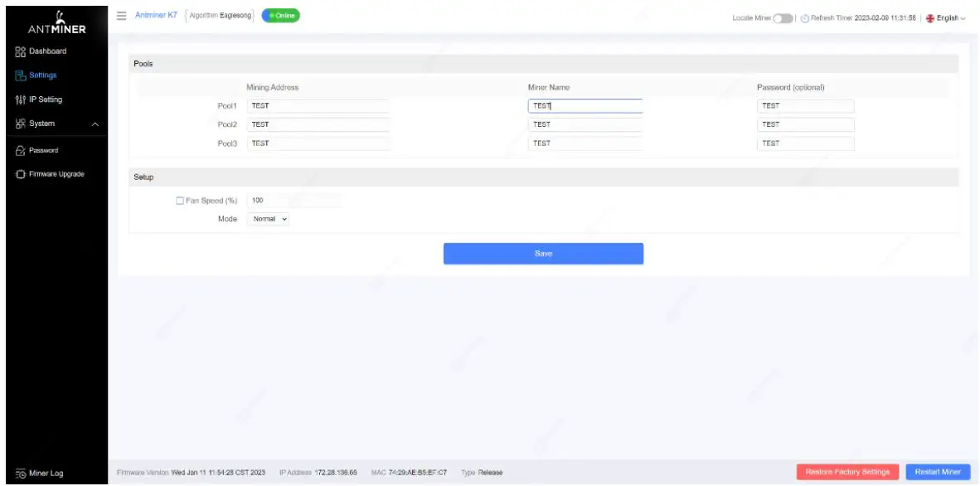The height and width of the screenshot is (486, 980).
Task: Click Restore Factory Settings button
Action: [847, 472]
